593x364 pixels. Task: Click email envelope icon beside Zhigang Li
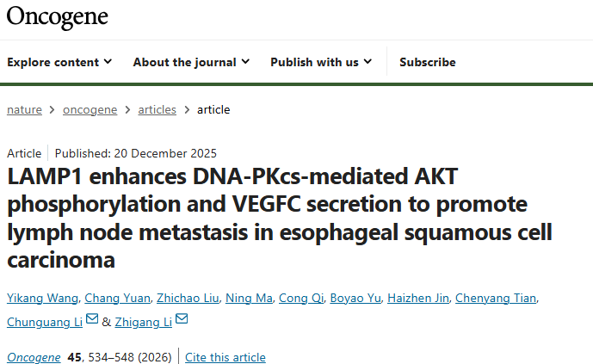[x=182, y=321]
